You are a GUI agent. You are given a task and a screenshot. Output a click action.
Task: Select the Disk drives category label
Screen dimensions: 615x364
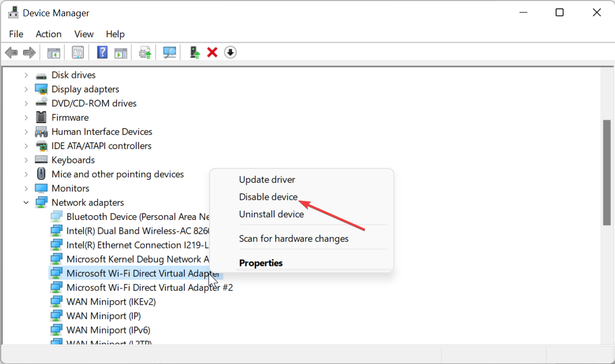(x=74, y=75)
